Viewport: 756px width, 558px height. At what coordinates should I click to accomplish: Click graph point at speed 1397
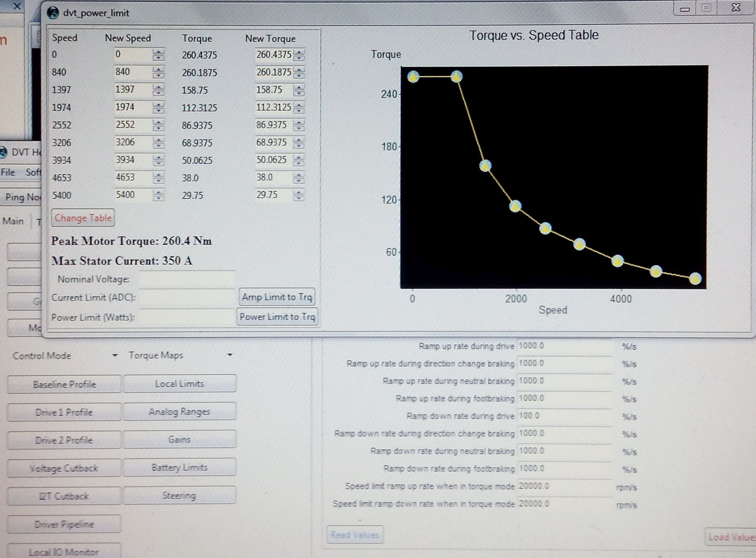(485, 166)
